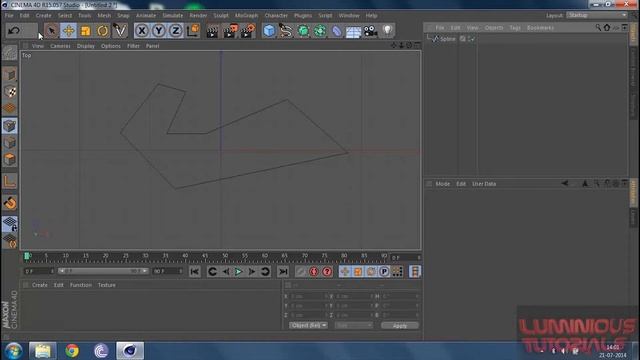Click the floor environment icon
The height and width of the screenshot is (360, 640).
353,31
